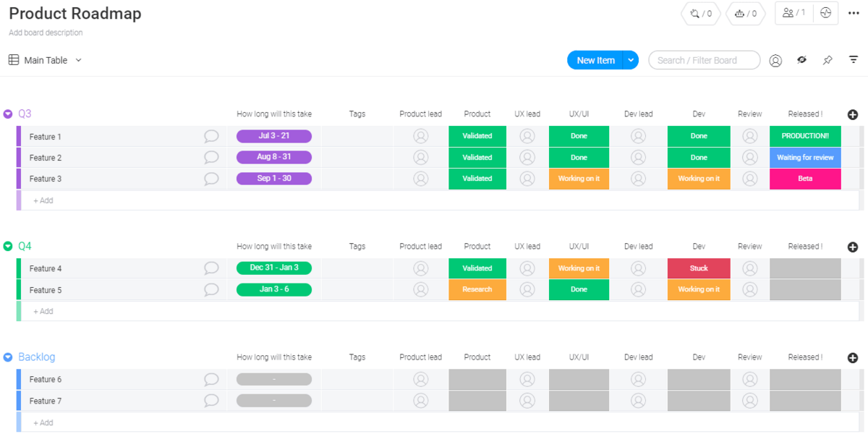
Task: Open the filter lines icon
Action: tap(854, 60)
